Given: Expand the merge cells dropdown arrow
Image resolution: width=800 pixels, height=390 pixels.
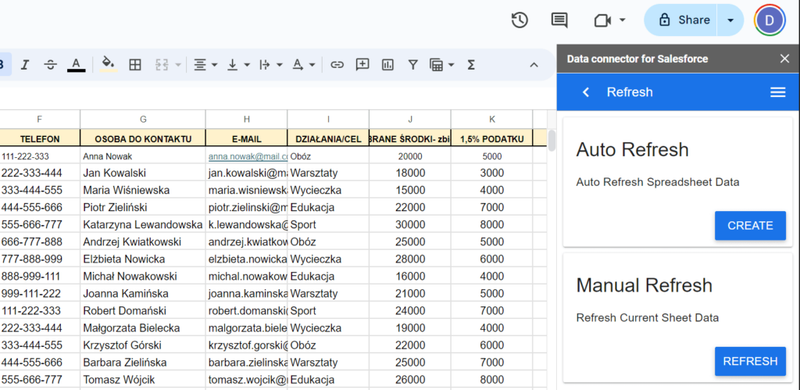Looking at the screenshot, I should [178, 65].
